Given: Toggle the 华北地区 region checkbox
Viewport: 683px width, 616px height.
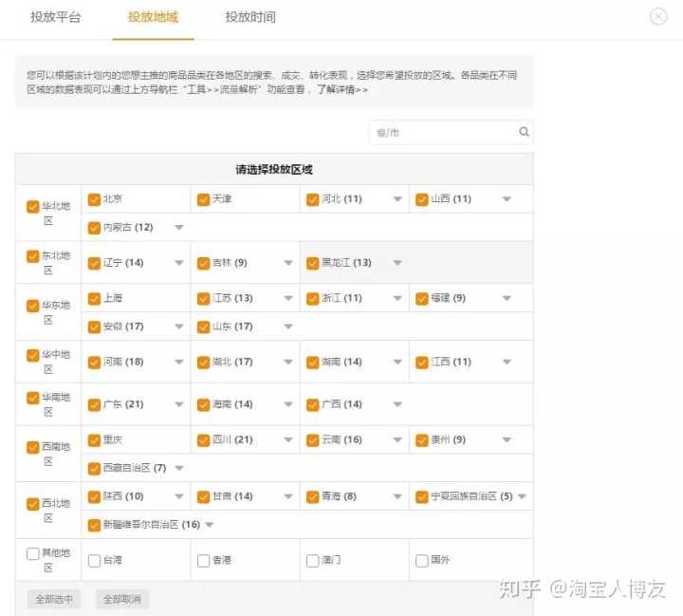Looking at the screenshot, I should click(x=33, y=206).
